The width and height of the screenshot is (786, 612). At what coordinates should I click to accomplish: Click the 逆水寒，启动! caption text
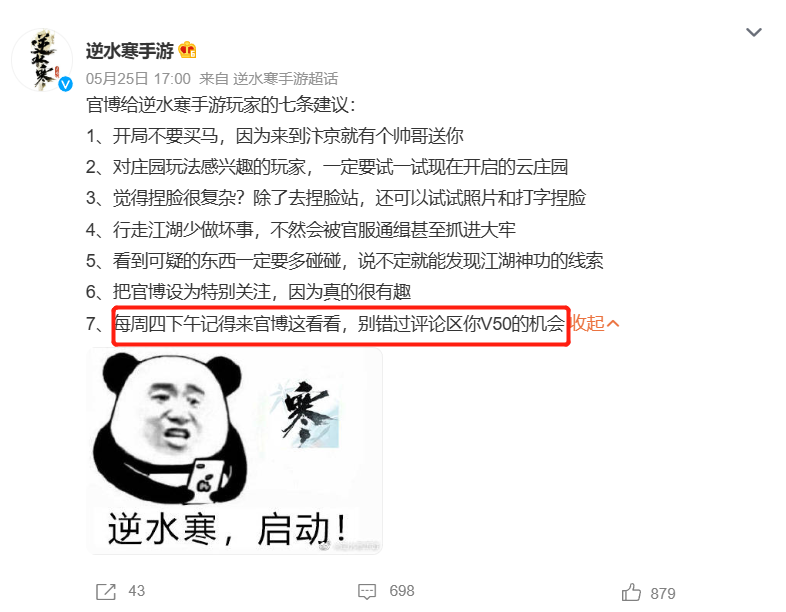(227, 529)
